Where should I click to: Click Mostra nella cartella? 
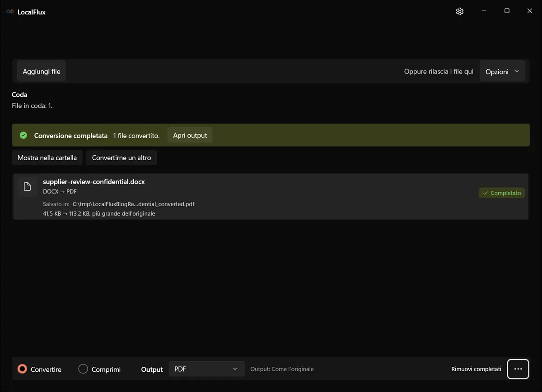pos(47,158)
